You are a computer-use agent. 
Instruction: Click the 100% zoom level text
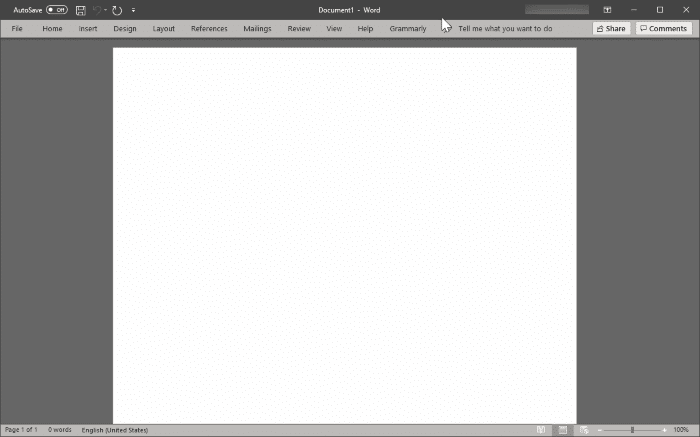coord(681,430)
